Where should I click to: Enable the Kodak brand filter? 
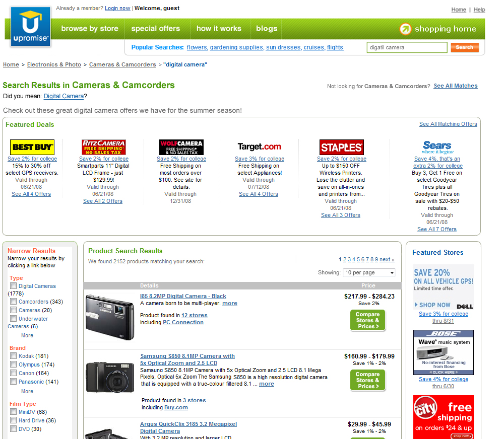[13, 356]
